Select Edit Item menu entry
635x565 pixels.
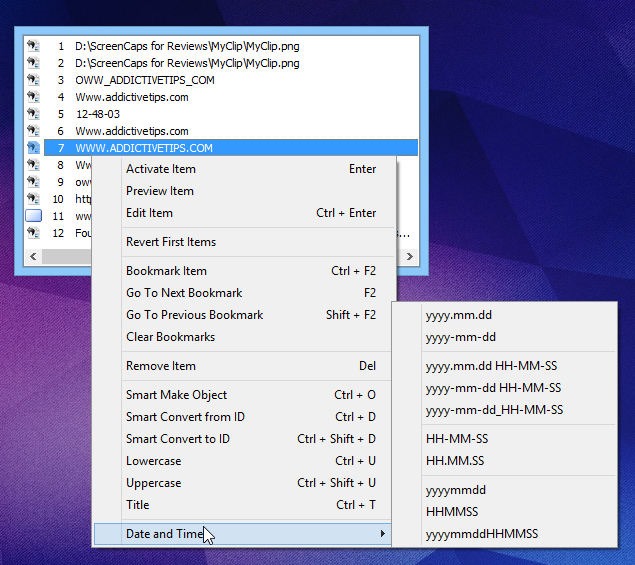pyautogui.click(x=243, y=213)
